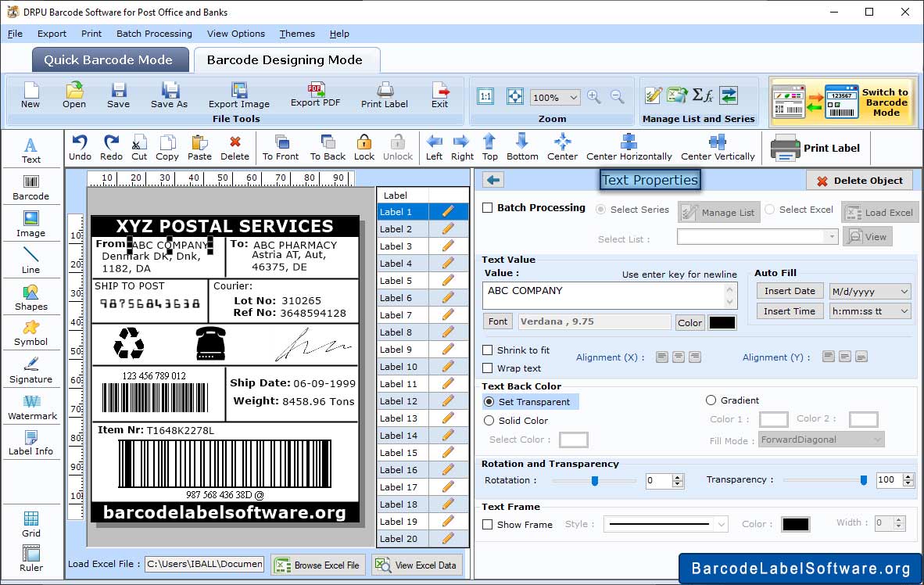Screen dimensions: 924x585
Task: Enable Wrap text option
Action: pos(487,368)
